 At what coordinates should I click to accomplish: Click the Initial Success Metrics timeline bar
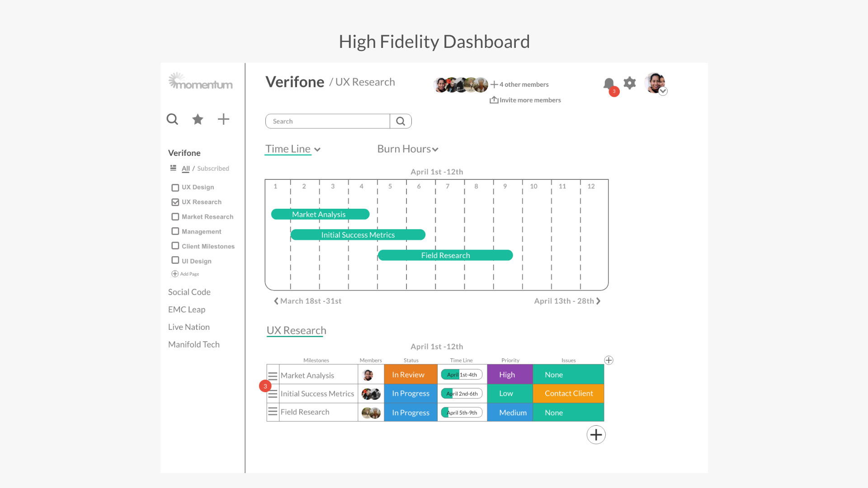click(358, 235)
